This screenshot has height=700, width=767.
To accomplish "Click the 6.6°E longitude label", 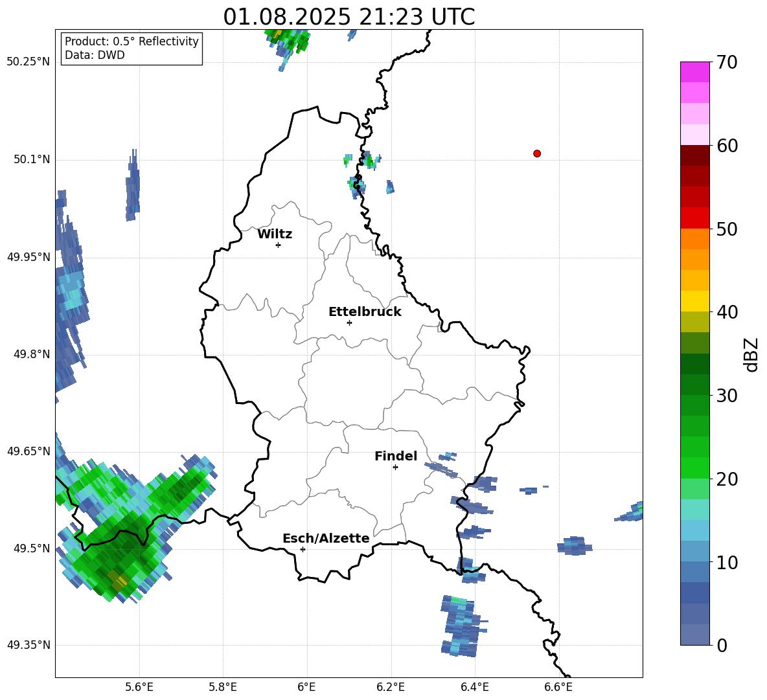I will point(558,687).
